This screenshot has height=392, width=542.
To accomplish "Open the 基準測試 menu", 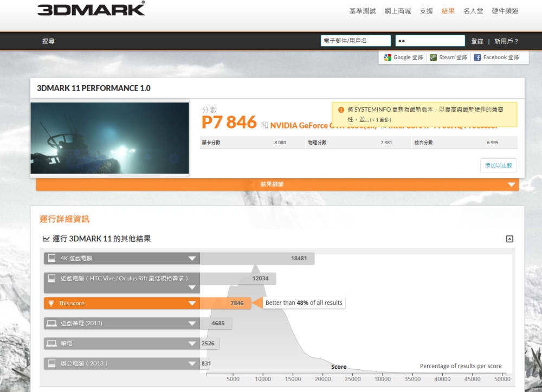I will [x=362, y=11].
